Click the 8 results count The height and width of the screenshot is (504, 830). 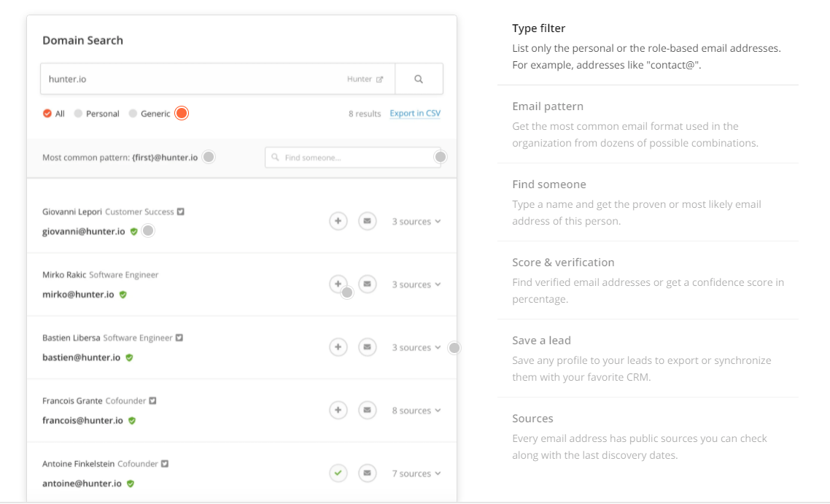pos(365,114)
